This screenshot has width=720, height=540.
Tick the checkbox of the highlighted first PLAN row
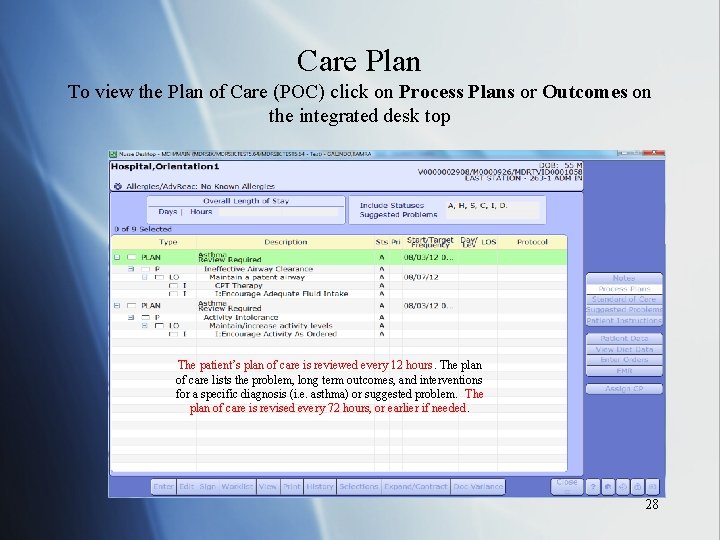(x=132, y=257)
